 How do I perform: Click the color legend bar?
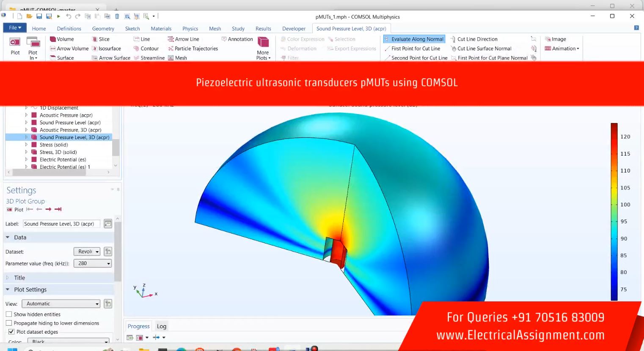614,211
